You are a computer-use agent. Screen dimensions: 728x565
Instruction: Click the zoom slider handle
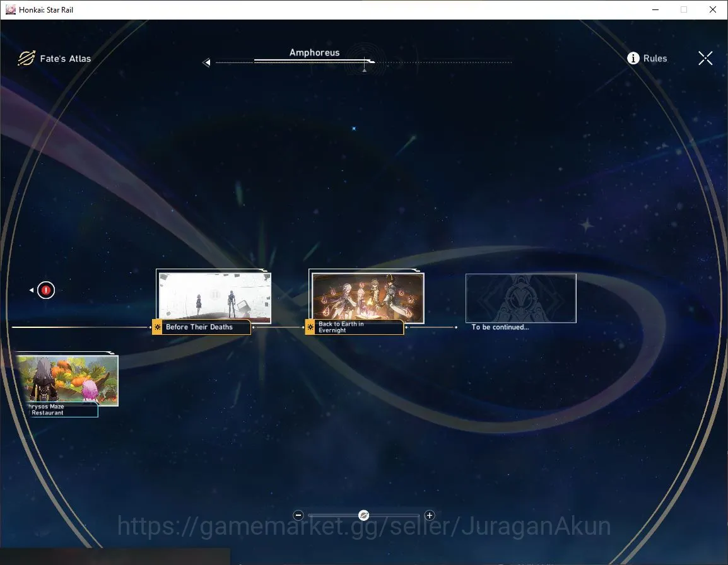(x=364, y=515)
